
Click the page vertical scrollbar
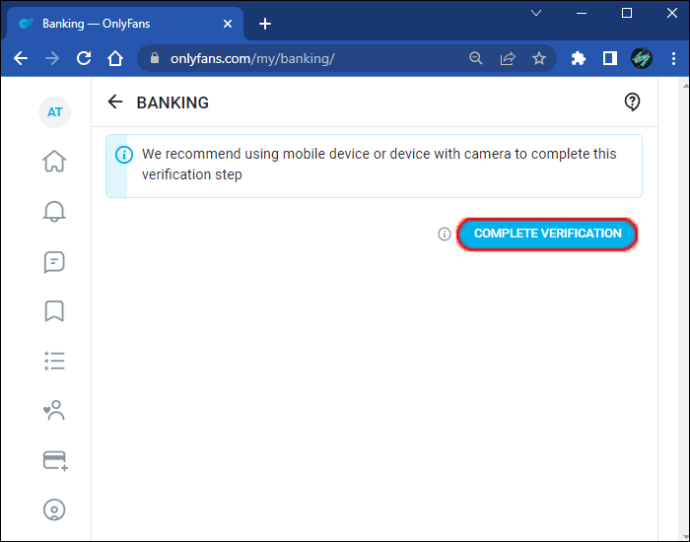tap(685, 309)
